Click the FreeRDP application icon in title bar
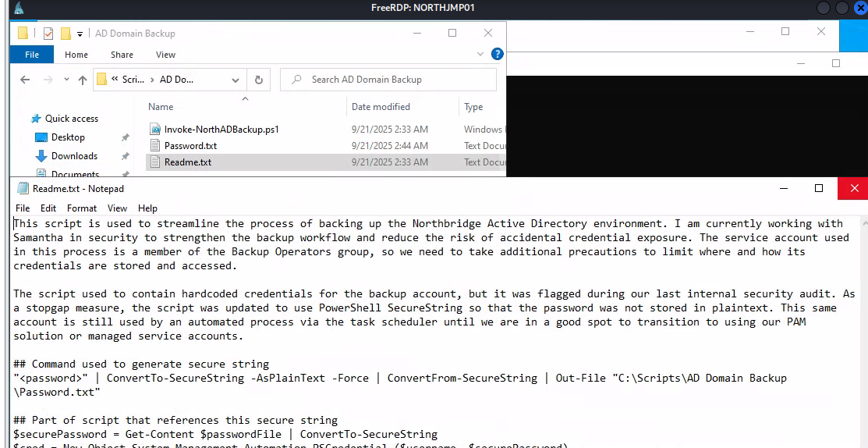 point(19,7)
